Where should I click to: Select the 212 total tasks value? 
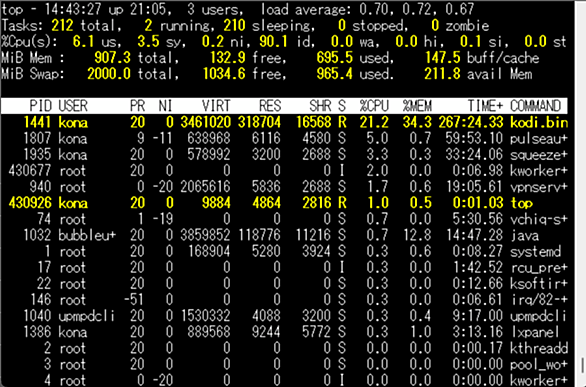click(62, 26)
